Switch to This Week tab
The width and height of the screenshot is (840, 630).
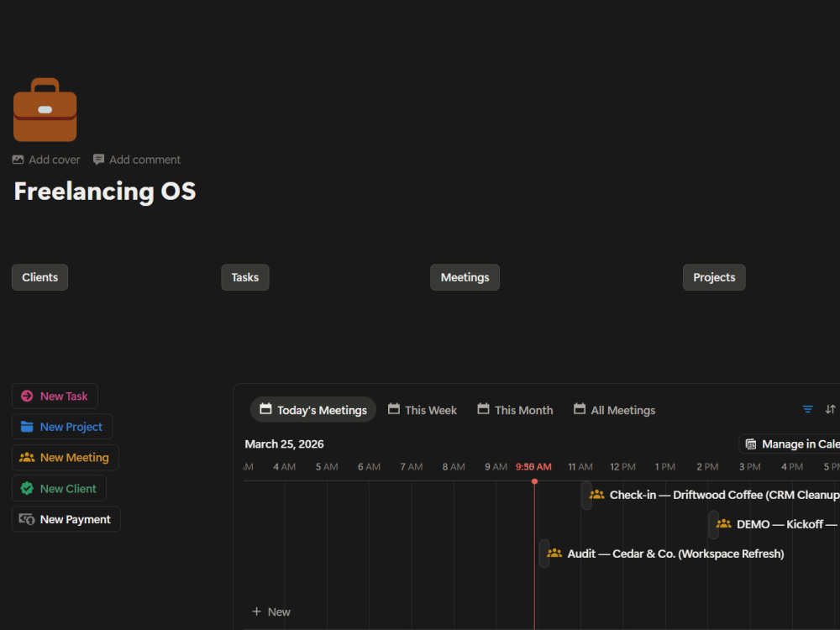click(x=423, y=410)
